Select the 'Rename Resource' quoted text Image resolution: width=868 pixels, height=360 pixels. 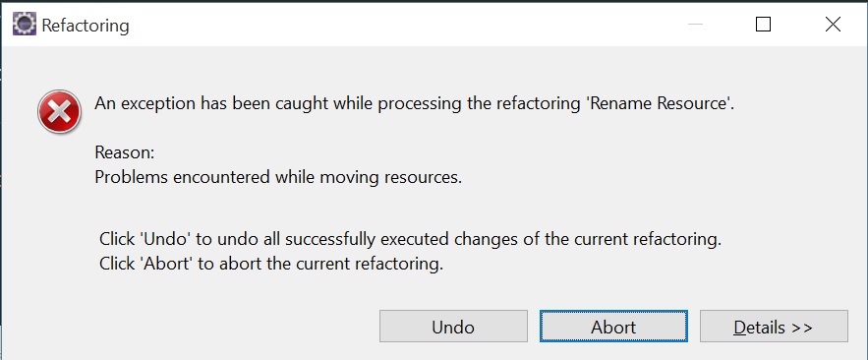coord(659,103)
